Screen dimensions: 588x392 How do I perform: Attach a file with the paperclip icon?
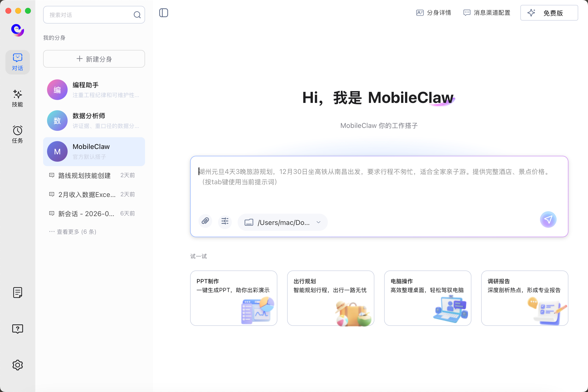[205, 221]
